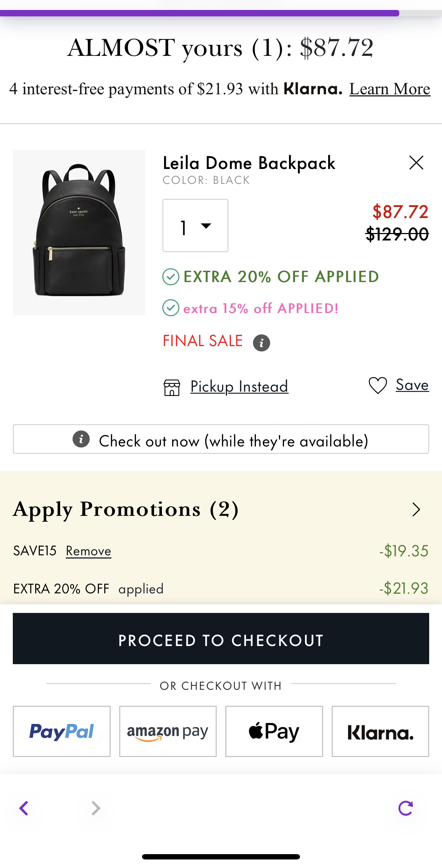Open the black backpack product thumbnail
The image size is (442, 868).
click(x=79, y=232)
